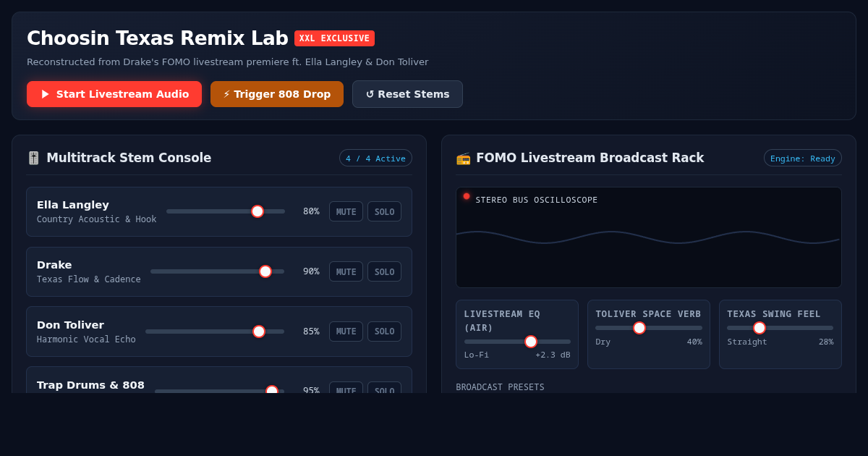
Task: Adjust the Drake volume slider
Action: tap(217, 271)
